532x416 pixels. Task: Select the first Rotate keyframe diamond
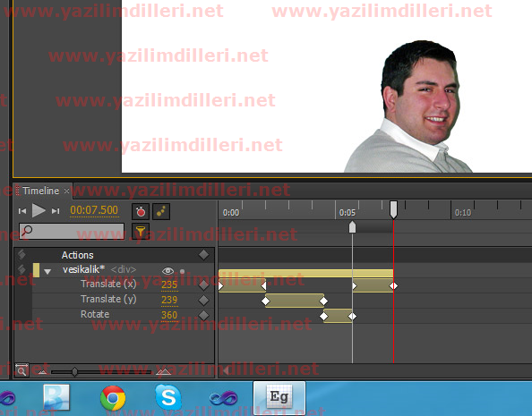(x=324, y=317)
